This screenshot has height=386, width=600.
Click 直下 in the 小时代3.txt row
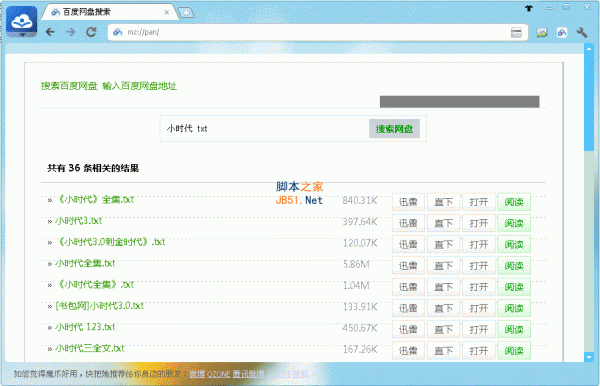click(x=443, y=223)
